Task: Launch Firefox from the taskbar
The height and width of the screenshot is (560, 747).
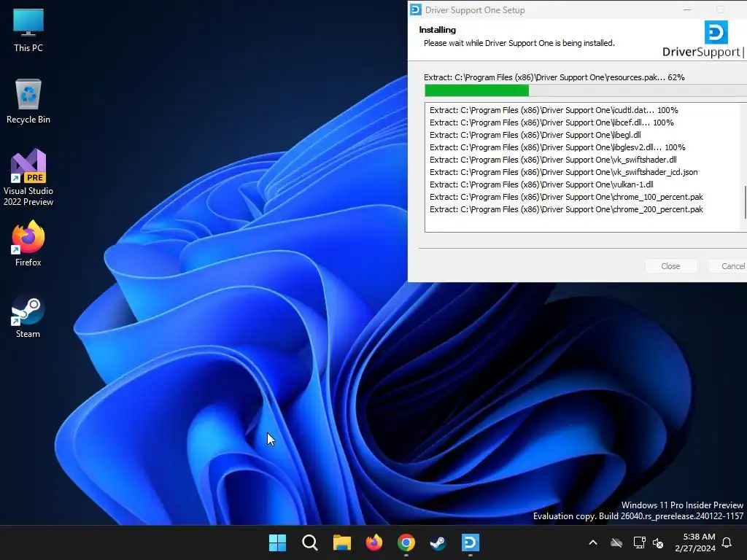Action: click(x=374, y=542)
